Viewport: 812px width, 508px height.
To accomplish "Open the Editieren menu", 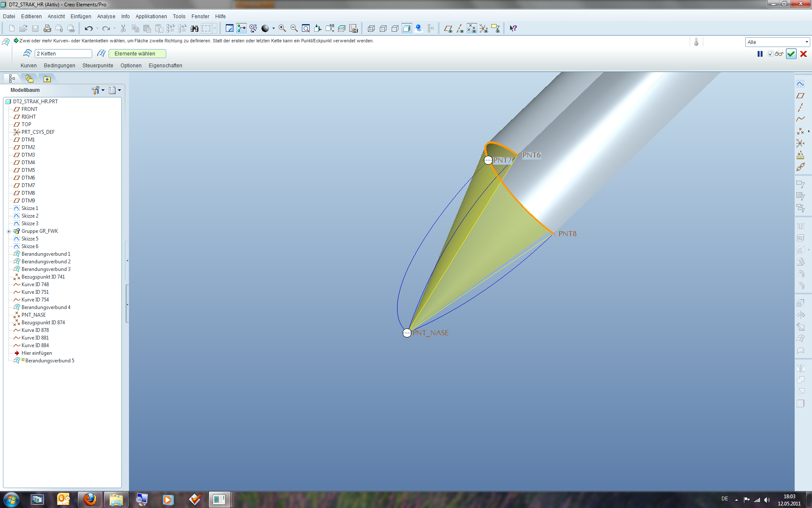I will [x=31, y=17].
